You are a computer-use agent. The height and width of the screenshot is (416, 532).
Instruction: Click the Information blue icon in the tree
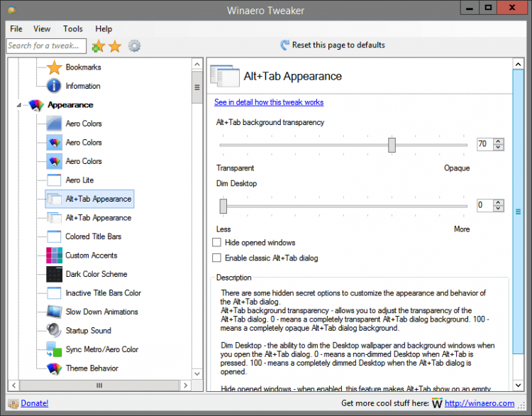pyautogui.click(x=54, y=86)
